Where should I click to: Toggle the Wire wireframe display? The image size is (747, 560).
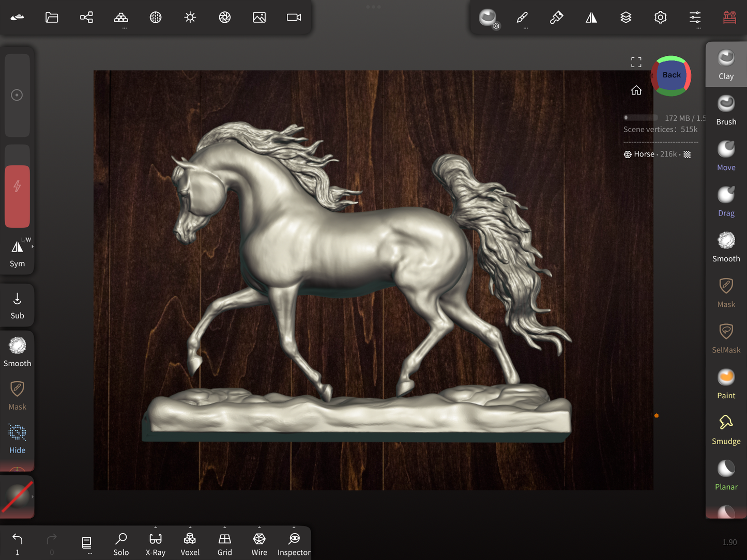click(259, 543)
